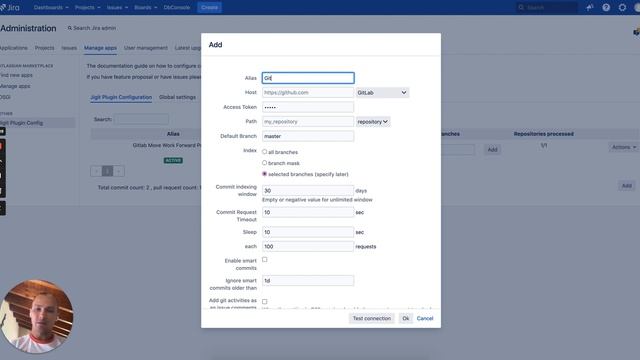Image resolution: width=640 pixels, height=360 pixels.
Task: Click the Jira logo in header
Action: pos(10,7)
